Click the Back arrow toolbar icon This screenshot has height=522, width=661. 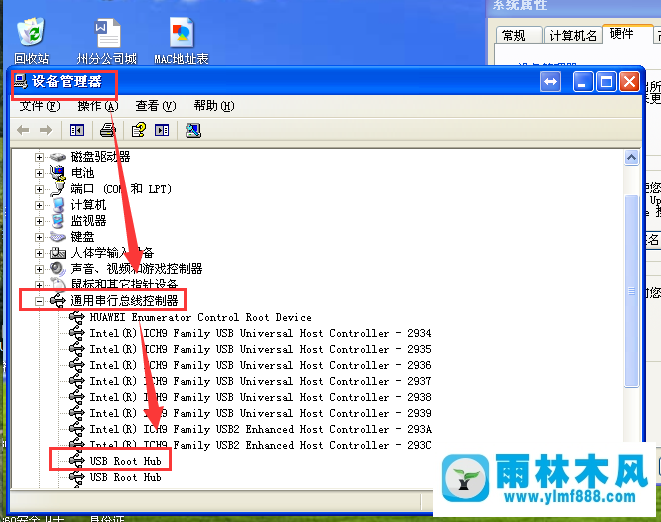point(23,130)
